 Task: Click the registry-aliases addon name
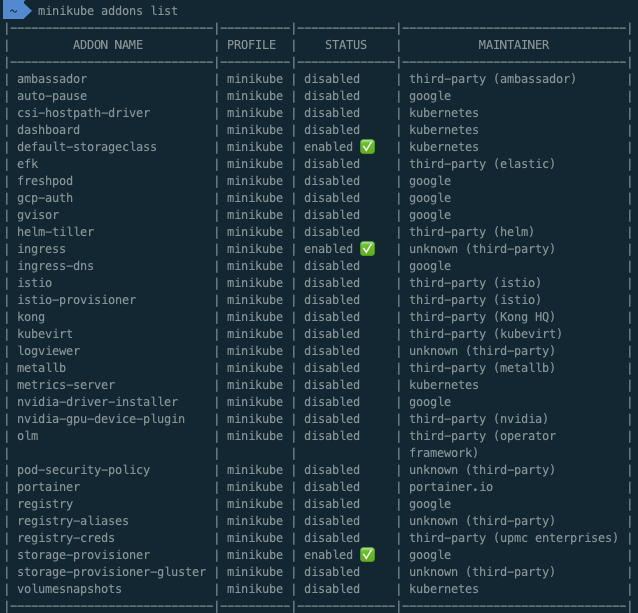pyautogui.click(x=73, y=521)
